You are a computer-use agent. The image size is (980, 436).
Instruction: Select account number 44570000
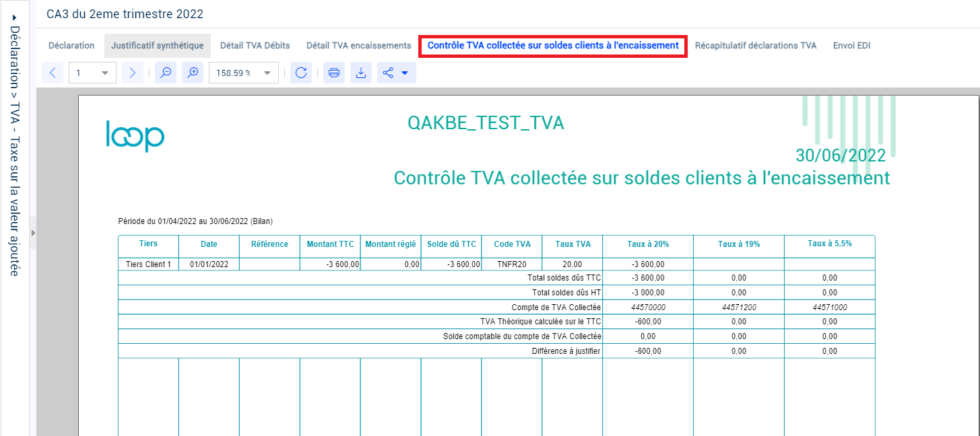(x=648, y=307)
